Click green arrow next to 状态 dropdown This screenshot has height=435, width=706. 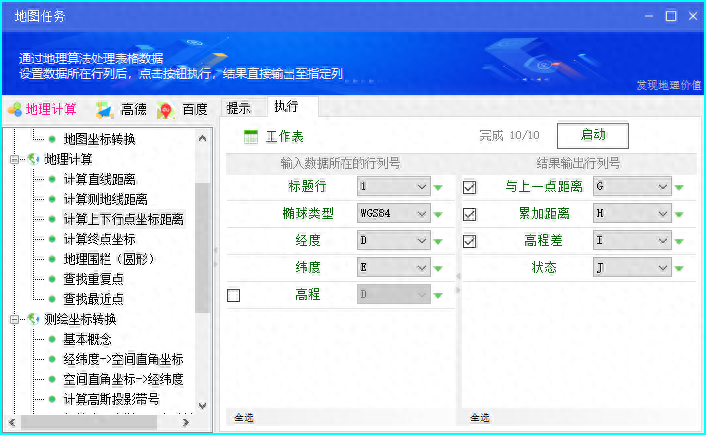click(679, 268)
